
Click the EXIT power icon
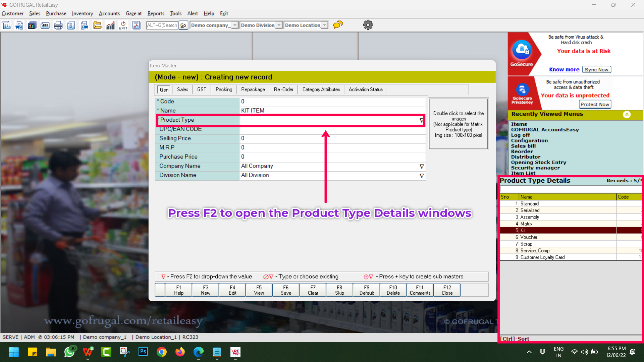point(123,25)
